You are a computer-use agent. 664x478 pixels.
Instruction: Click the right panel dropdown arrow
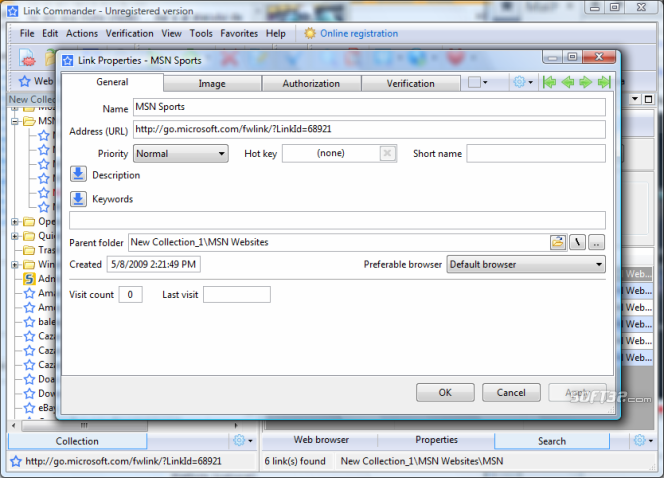[x=635, y=99]
